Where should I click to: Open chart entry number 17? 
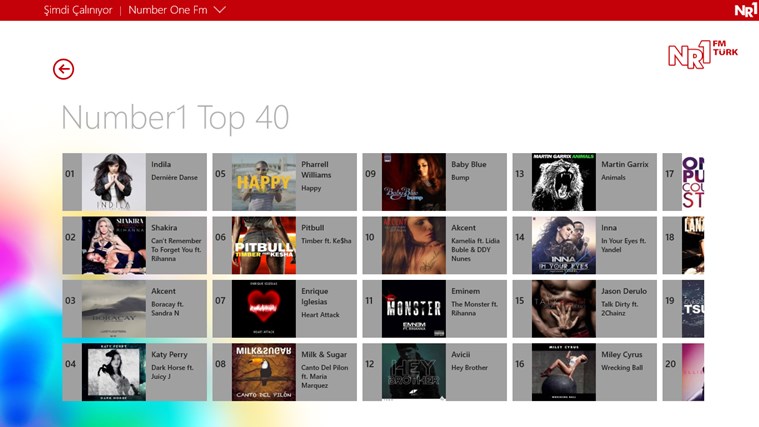point(683,182)
